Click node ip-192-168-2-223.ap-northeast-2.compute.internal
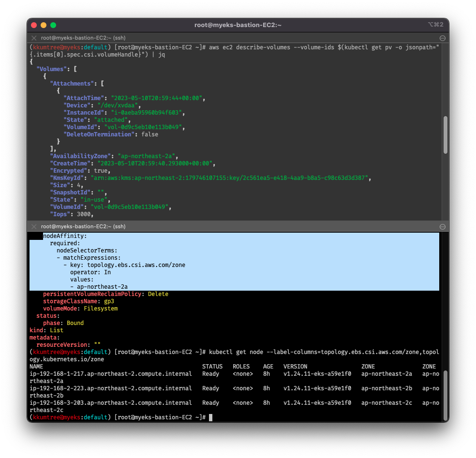Image resolution: width=476 pixels, height=458 pixels. click(x=111, y=389)
